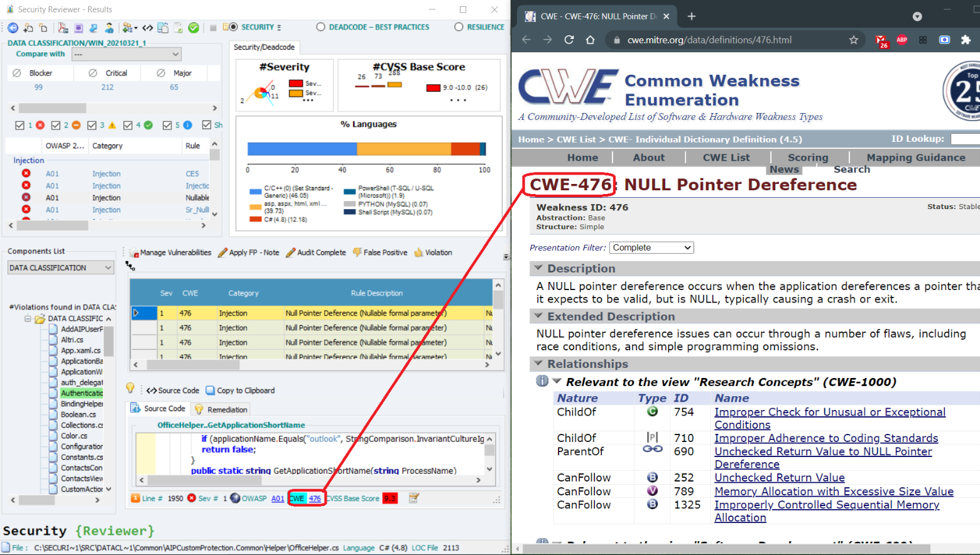
Task: Toggle severity 2 checkbox filter
Action: tap(56, 125)
